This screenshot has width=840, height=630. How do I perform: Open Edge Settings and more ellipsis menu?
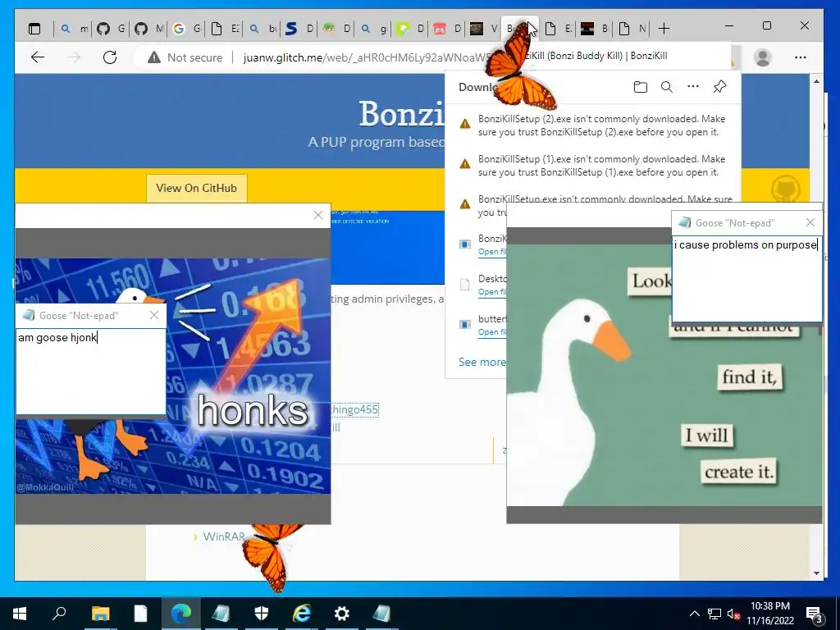point(801,57)
